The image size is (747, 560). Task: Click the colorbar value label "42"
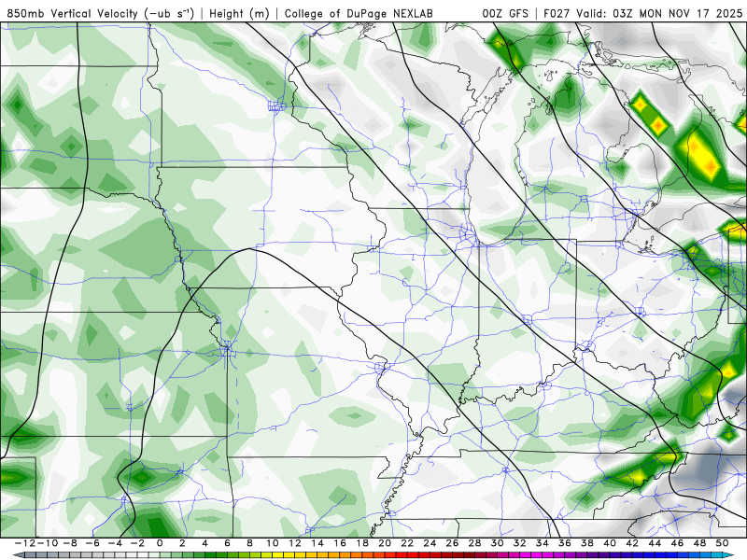[632, 543]
